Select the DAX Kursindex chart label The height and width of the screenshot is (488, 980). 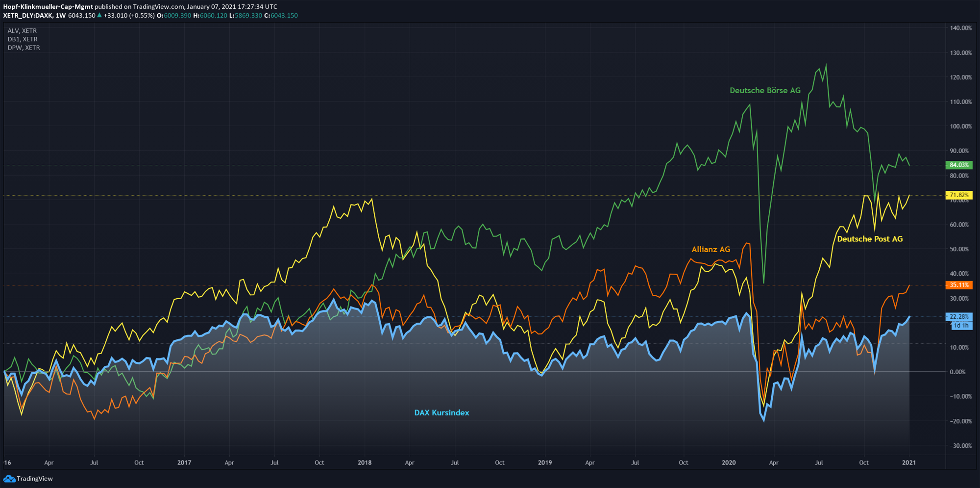click(441, 412)
